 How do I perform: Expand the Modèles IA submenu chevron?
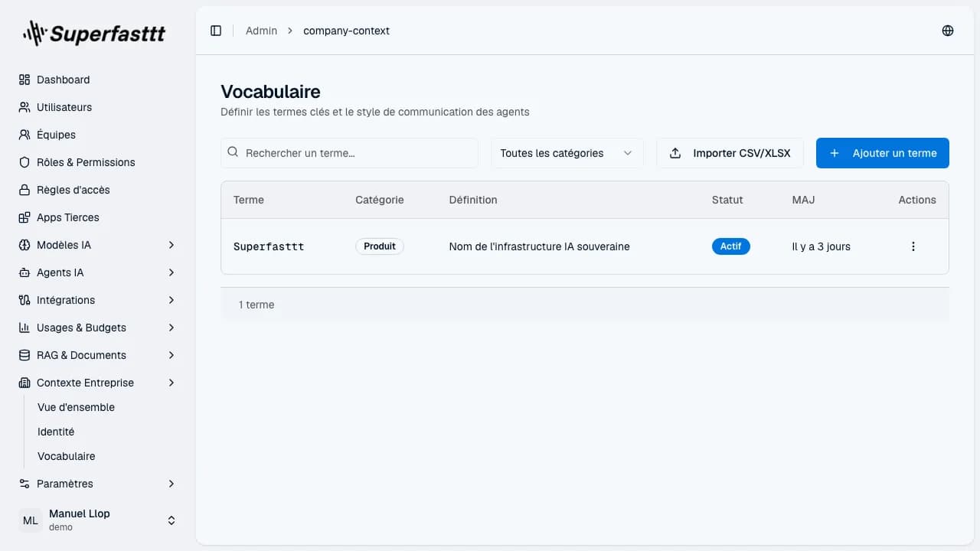[x=171, y=245]
